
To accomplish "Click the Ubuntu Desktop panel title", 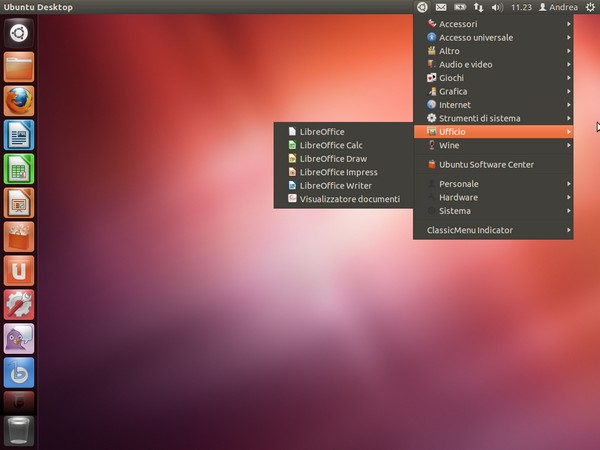I will pyautogui.click(x=38, y=7).
